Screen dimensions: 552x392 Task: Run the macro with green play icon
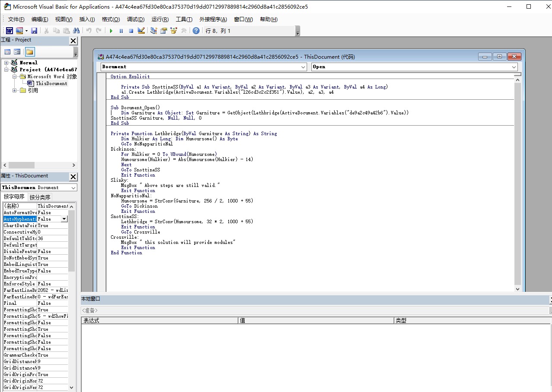111,31
